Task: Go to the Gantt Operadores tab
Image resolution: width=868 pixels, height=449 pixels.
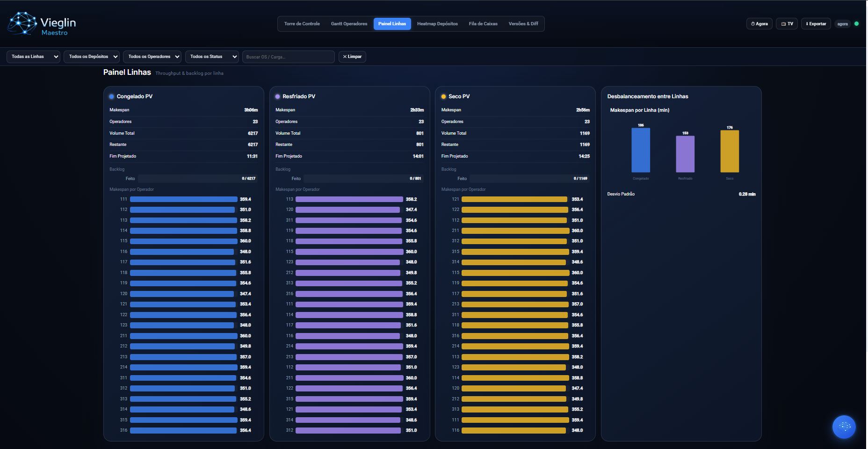Action: tap(349, 24)
